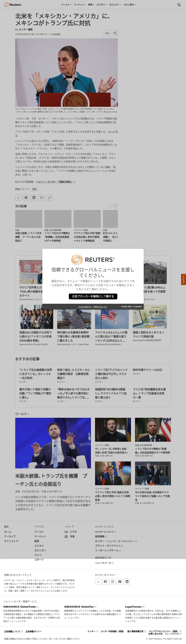
Task: Open the search icon in the header
Action: coord(179,4)
